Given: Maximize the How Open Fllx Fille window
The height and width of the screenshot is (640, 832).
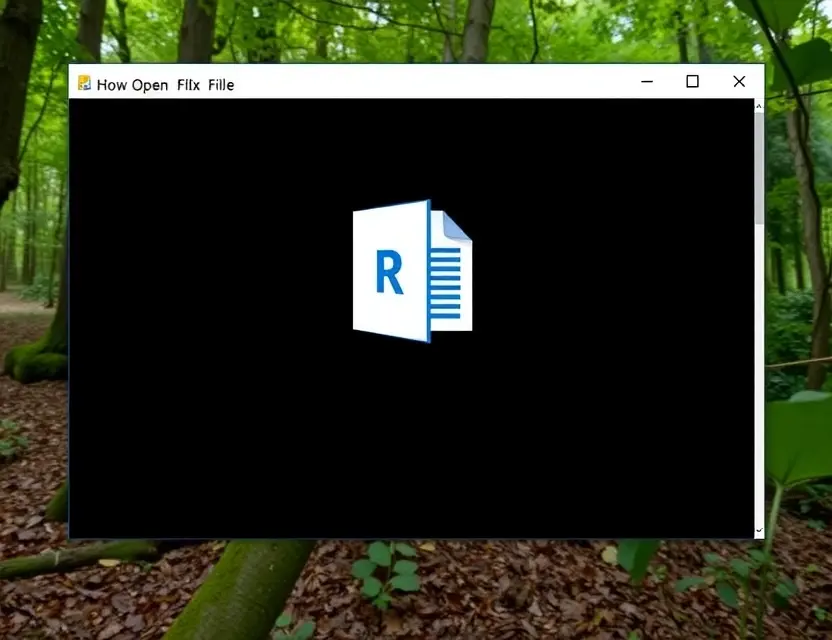Looking at the screenshot, I should click(x=692, y=81).
